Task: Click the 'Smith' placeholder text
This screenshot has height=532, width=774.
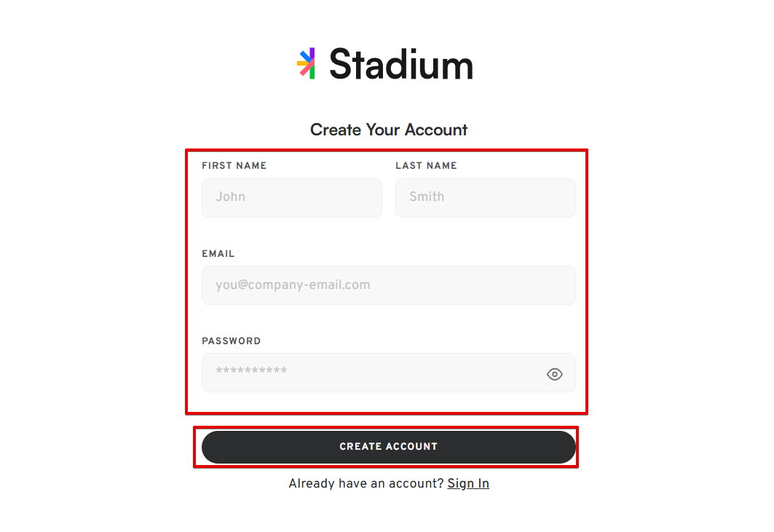Action: coord(427,197)
